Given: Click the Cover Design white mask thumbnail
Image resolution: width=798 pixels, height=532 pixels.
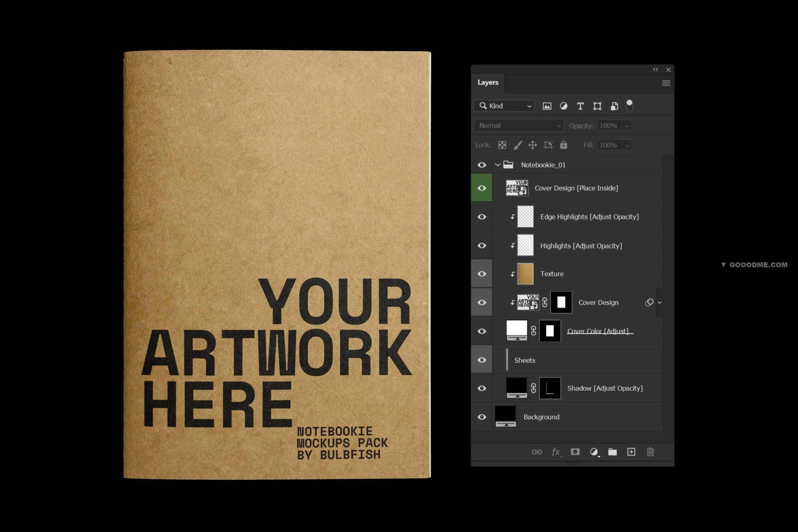Looking at the screenshot, I should 560,302.
